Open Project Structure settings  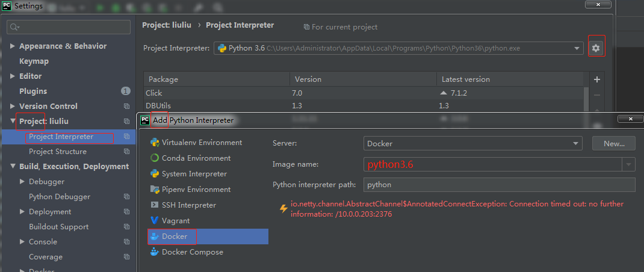pyautogui.click(x=57, y=152)
